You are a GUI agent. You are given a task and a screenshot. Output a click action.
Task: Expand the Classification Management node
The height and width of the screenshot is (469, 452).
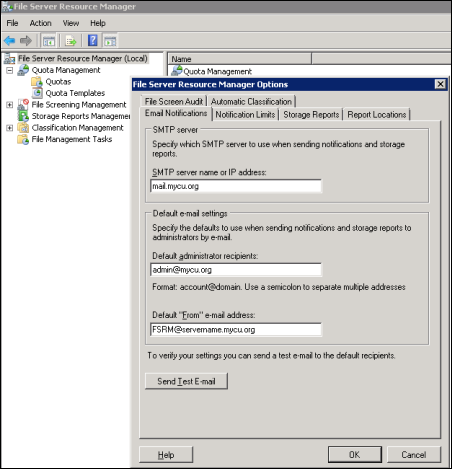(10, 128)
